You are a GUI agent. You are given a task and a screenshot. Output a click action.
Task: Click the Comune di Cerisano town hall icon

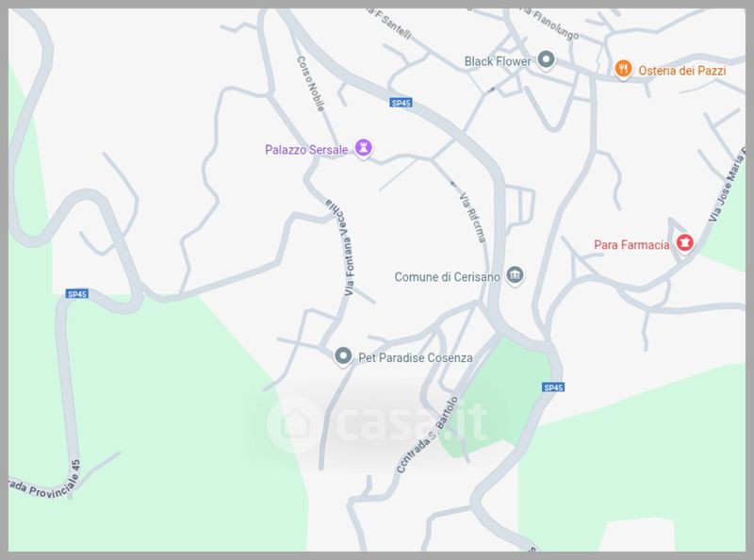515,275
